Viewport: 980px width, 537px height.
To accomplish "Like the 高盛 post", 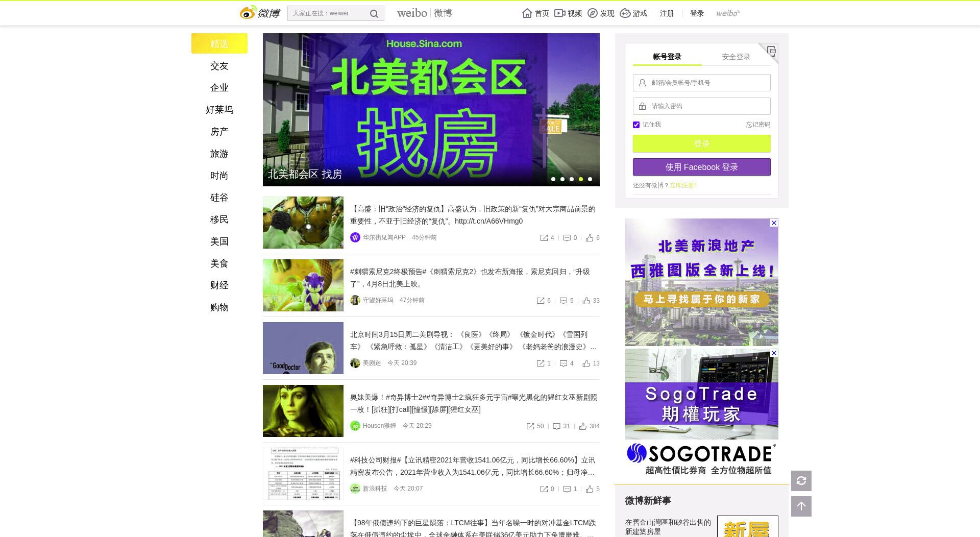I will point(590,238).
